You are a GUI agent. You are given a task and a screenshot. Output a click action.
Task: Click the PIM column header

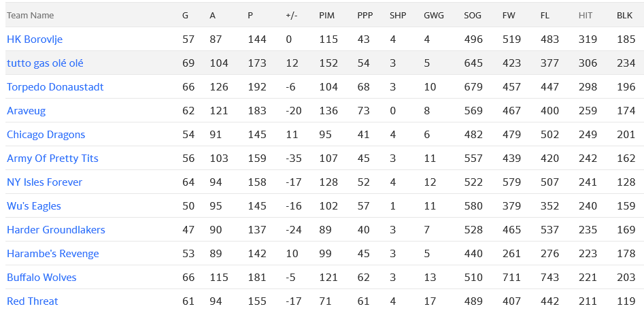point(326,15)
